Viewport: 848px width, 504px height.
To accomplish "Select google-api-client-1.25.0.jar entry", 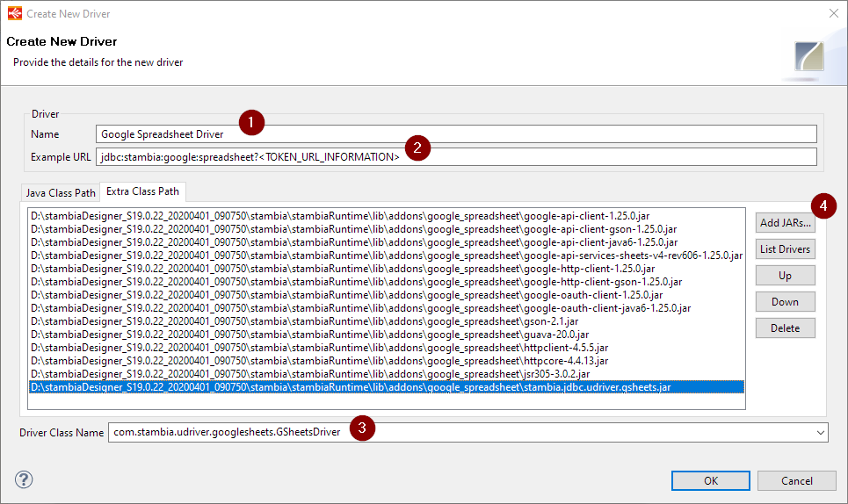I will (386, 216).
